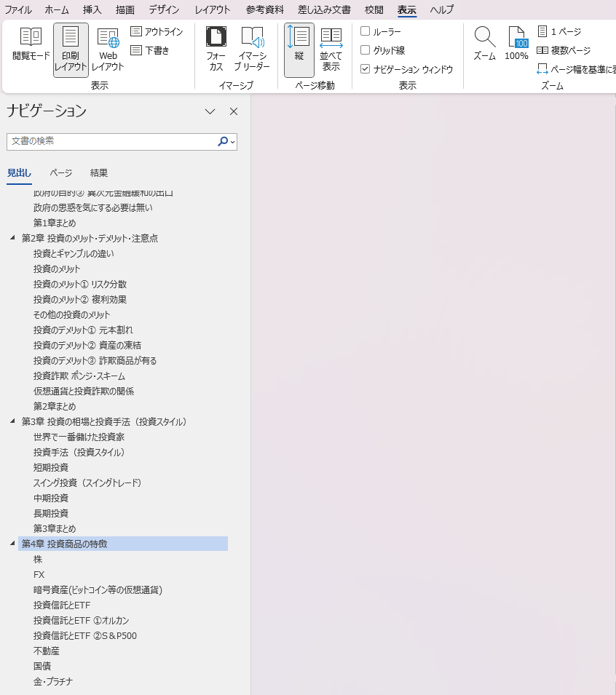Set zoom to 100%
This screenshot has width=616, height=695.
coord(516,44)
